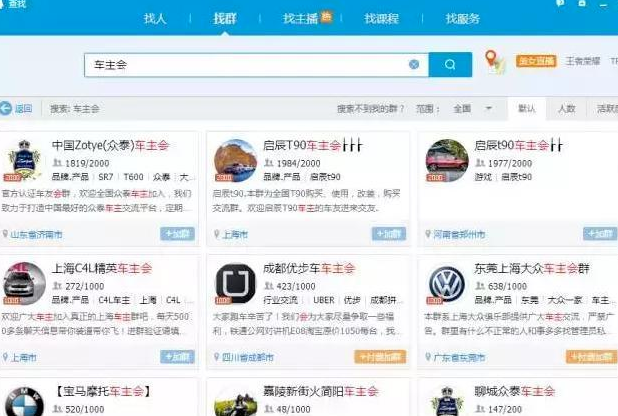Open the 河南省郑州市 location link
Viewport: 618px width, 416px height.
[459, 235]
